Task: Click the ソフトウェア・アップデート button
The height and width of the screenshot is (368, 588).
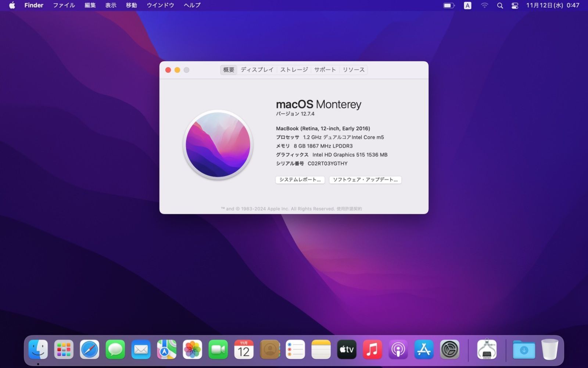Action: [x=365, y=180]
